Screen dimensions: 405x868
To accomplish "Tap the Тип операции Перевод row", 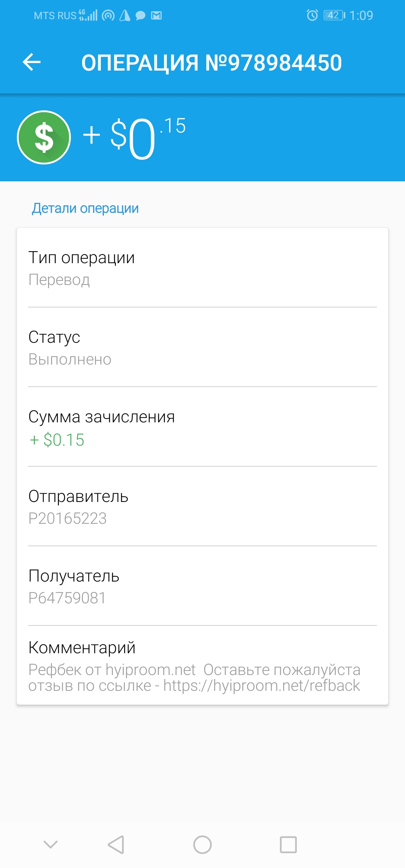I will point(202,268).
